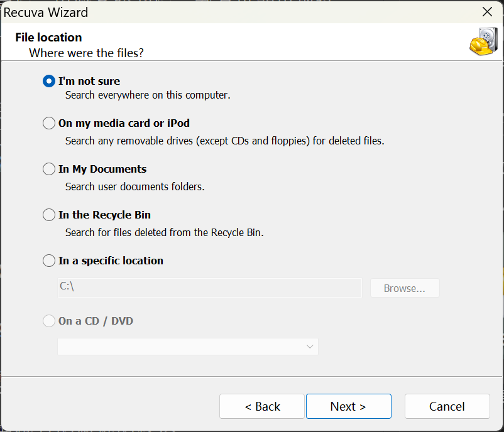504x432 pixels.
Task: Cancel the Recuva Wizard
Action: pyautogui.click(x=447, y=406)
